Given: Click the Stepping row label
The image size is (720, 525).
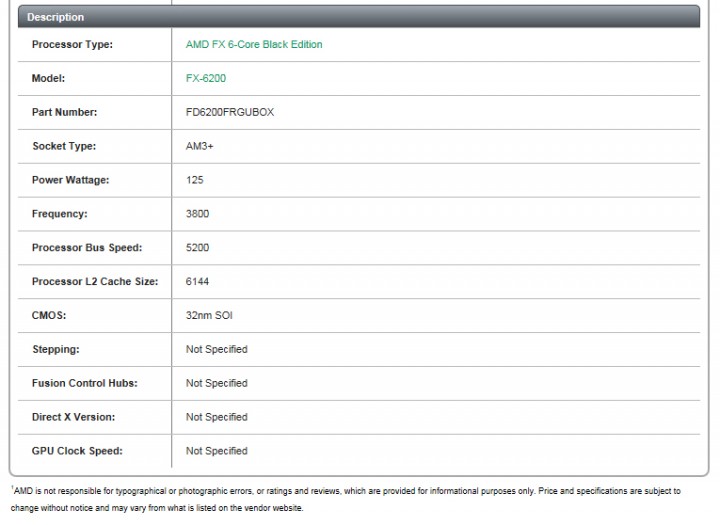Looking at the screenshot, I should pos(56,349).
